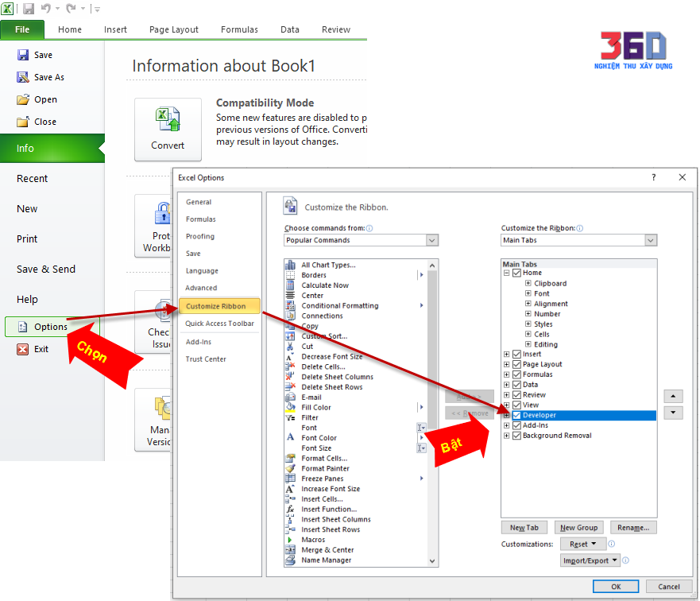Toggle the Developer tab checkbox
Screen dimensions: 700x601
pyautogui.click(x=517, y=415)
